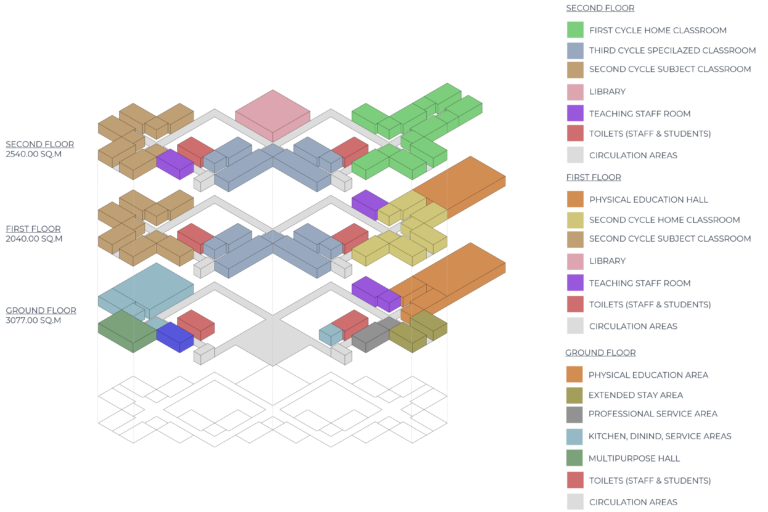Click 'TEACHING STAFF ROOM' text in First Floor legend
Screen dimensions: 768x512
click(x=640, y=283)
